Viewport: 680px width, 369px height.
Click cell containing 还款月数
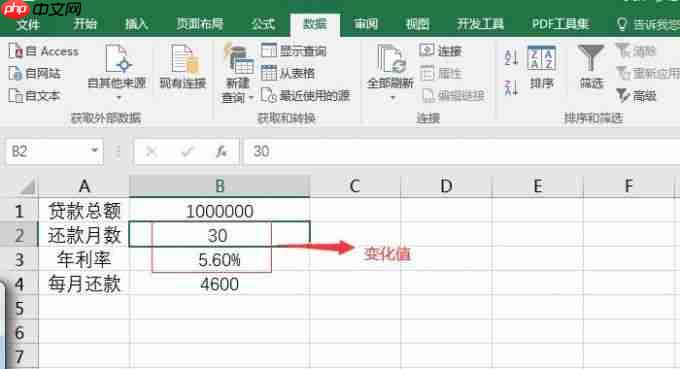tap(84, 235)
